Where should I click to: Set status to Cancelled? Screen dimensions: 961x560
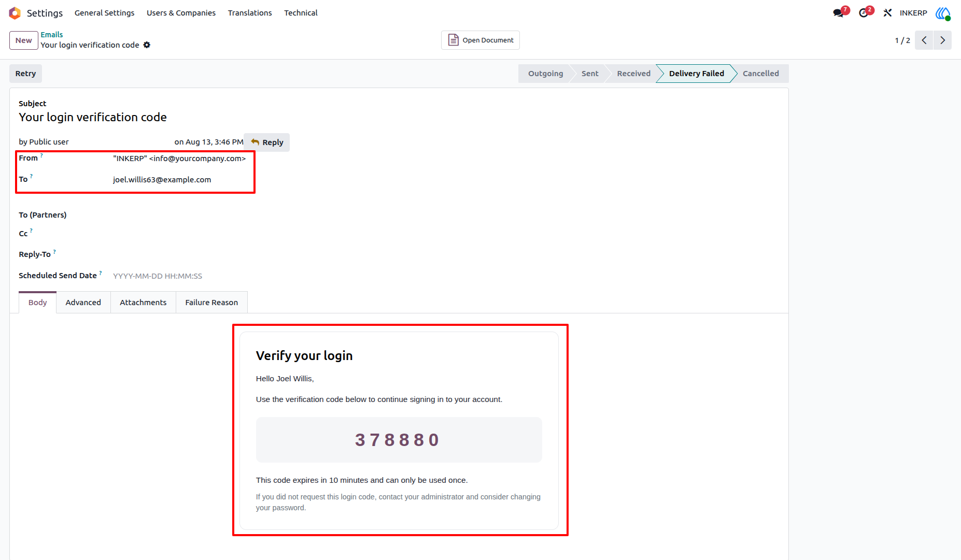click(x=760, y=74)
